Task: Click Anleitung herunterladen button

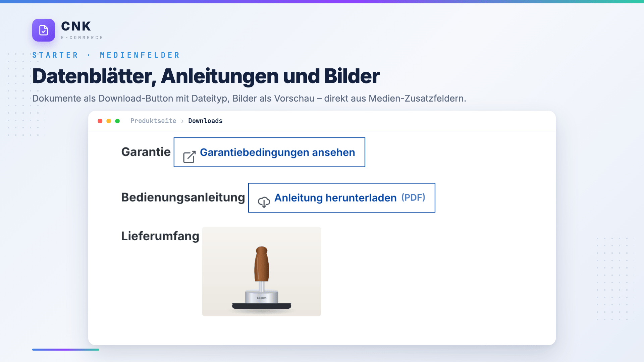Action: [x=342, y=198]
